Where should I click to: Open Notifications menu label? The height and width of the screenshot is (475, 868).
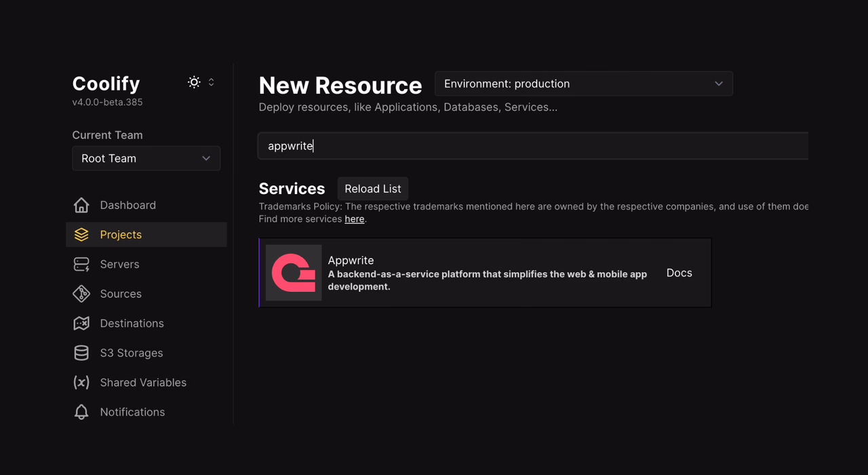tap(132, 412)
